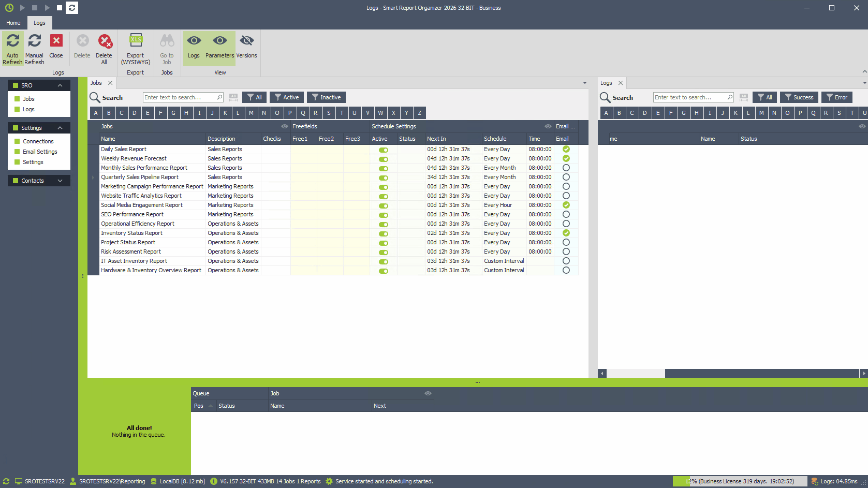Open Jobs in the SRO sidebar
Viewport: 868px width, 488px height.
click(28, 99)
